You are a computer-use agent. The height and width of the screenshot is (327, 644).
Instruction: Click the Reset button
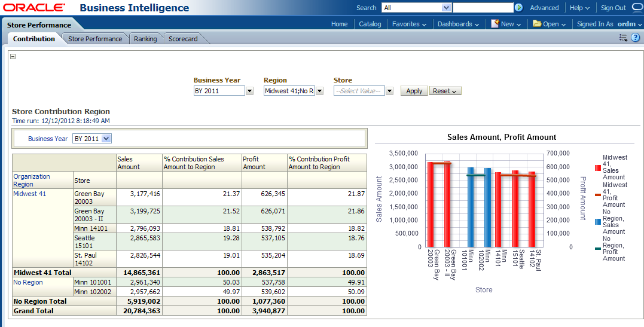445,91
